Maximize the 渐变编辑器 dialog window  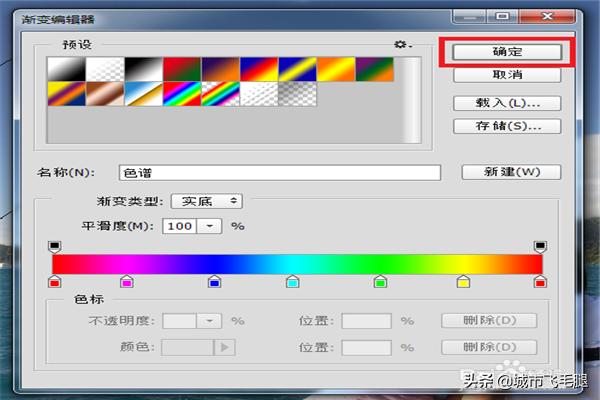502,17
